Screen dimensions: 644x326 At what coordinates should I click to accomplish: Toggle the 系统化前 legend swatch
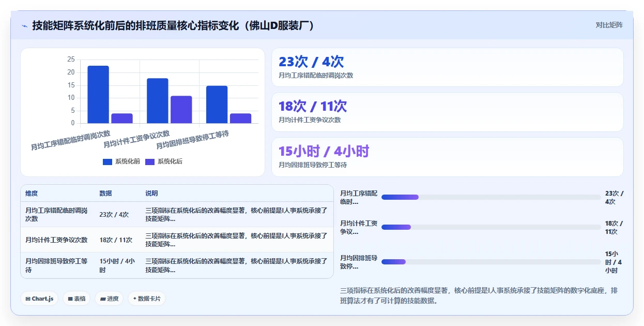coord(108,162)
